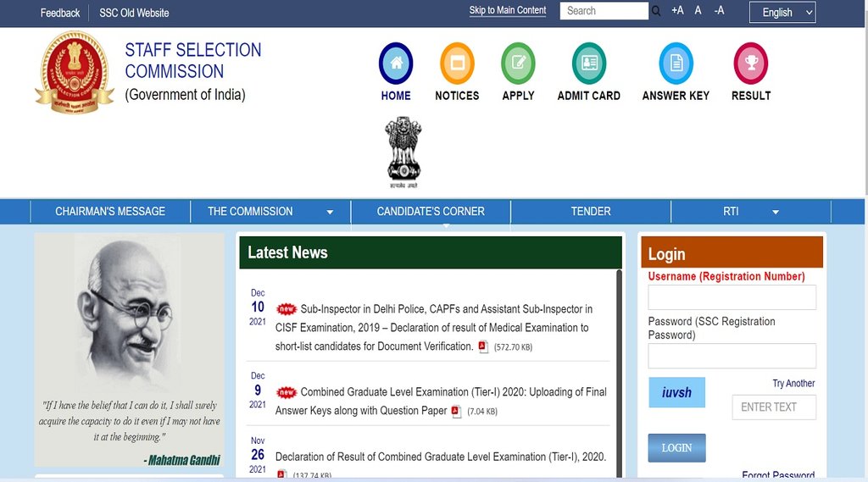Click the Latest News scrollbar
This screenshot has height=482, width=868.
(619, 373)
